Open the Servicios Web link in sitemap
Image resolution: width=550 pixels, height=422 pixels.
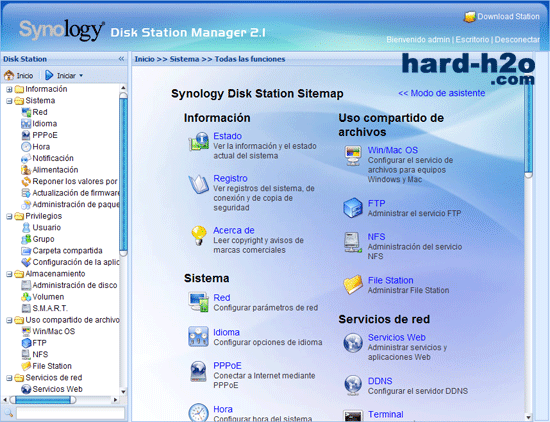pos(396,337)
